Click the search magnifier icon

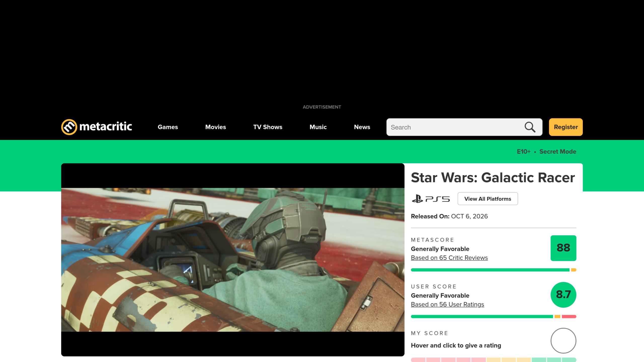pos(530,127)
